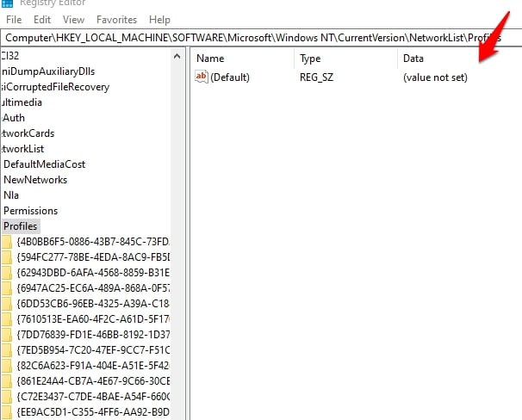Click the REG_SZ type cell
Viewport: 522px width, 420px height.
pos(316,77)
